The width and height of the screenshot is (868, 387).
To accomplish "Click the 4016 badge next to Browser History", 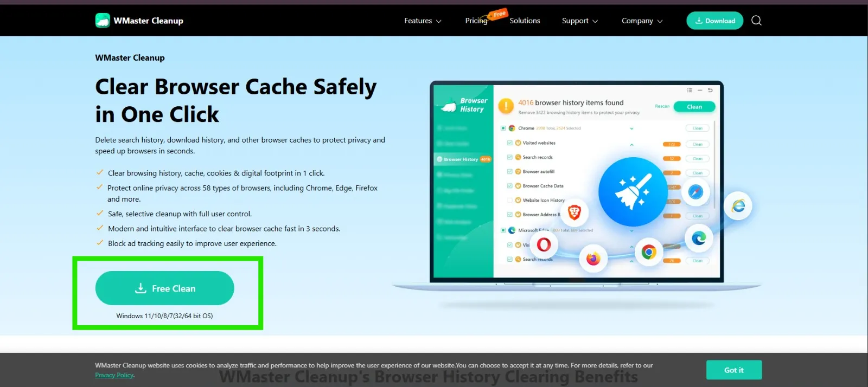I will (486, 159).
